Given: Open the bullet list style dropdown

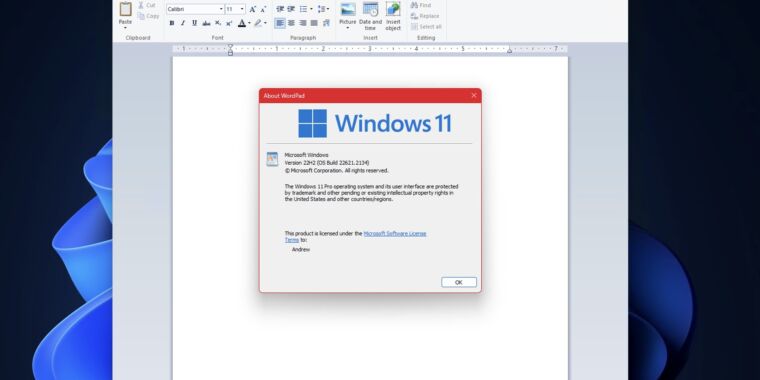Looking at the screenshot, I should (311, 9).
